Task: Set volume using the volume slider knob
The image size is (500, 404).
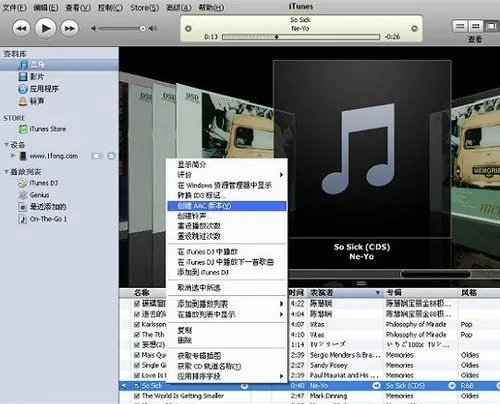Action: tap(143, 29)
